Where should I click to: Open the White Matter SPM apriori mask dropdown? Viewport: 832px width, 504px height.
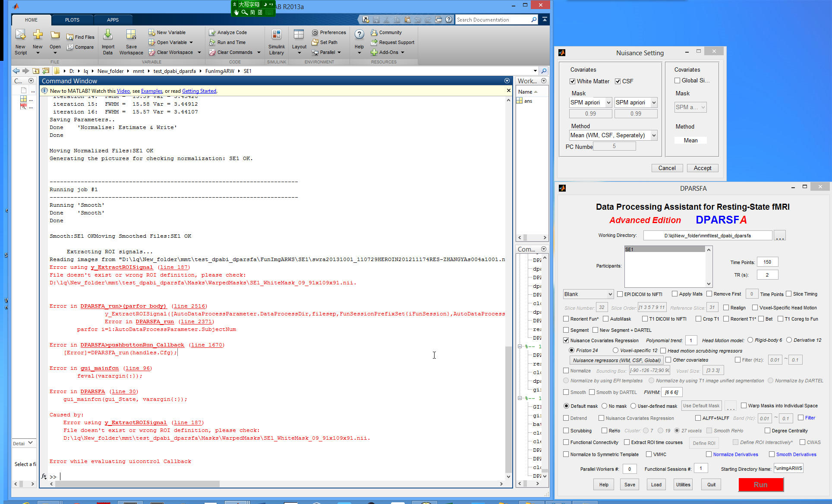pos(590,102)
